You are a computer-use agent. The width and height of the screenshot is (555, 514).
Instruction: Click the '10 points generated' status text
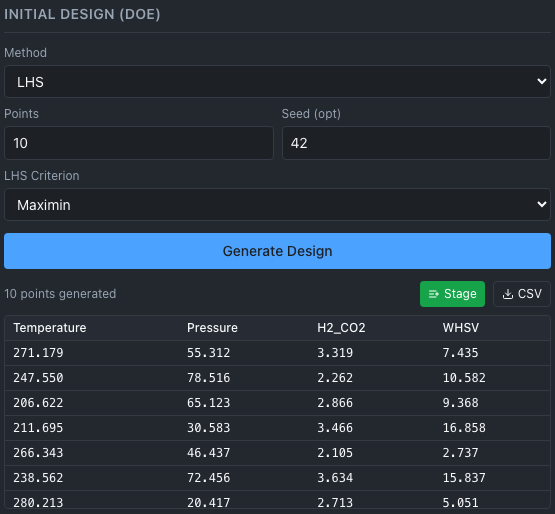click(x=60, y=294)
